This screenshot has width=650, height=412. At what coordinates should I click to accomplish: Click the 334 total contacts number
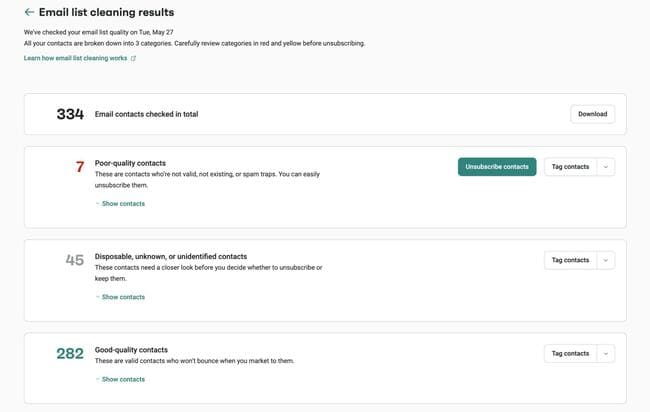click(70, 114)
